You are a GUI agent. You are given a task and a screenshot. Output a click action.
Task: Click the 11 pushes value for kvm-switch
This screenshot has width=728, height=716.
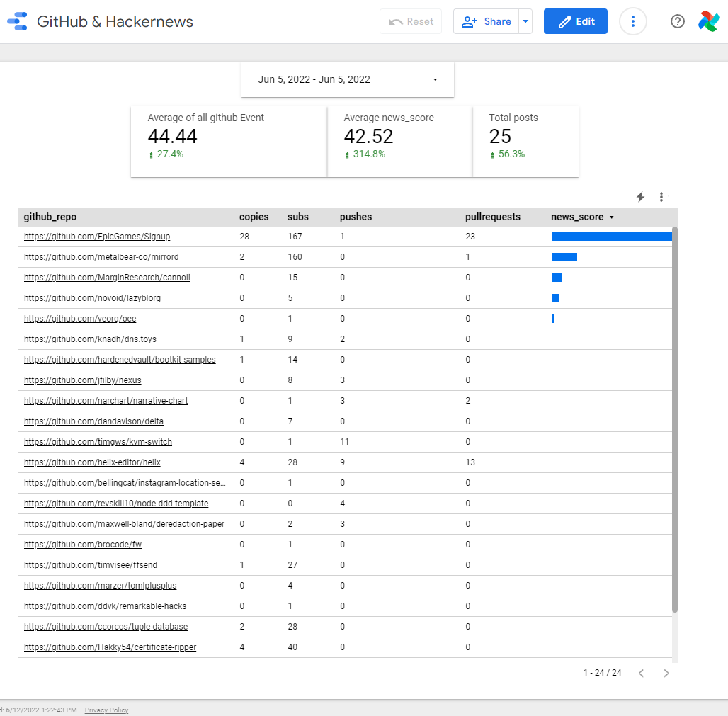tap(344, 442)
